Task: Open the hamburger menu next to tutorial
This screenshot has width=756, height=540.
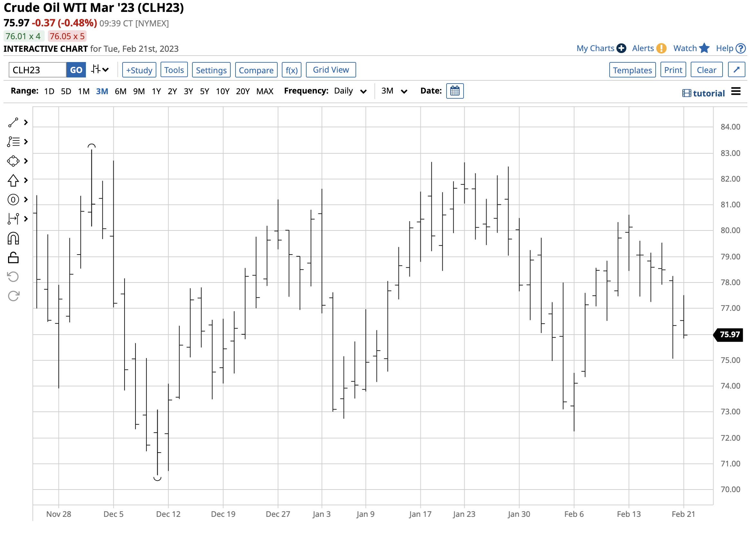Action: pyautogui.click(x=736, y=92)
